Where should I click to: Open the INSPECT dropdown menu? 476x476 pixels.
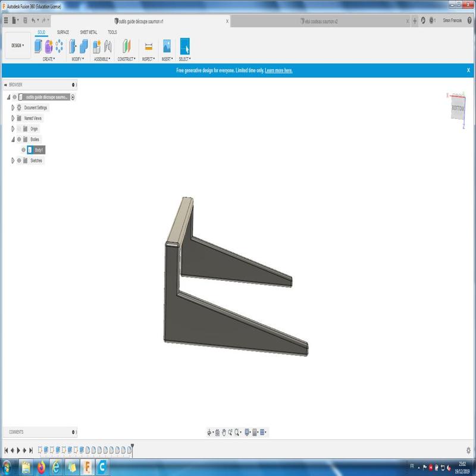[x=148, y=59]
